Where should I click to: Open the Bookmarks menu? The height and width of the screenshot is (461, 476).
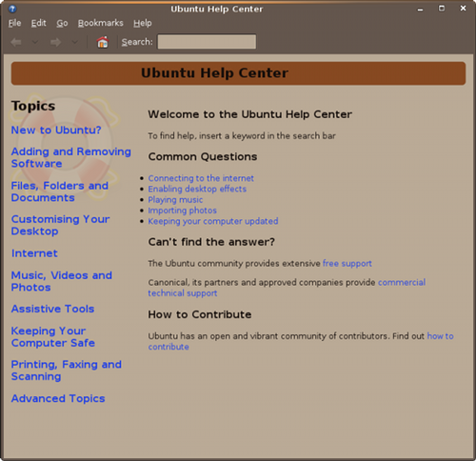(x=101, y=23)
